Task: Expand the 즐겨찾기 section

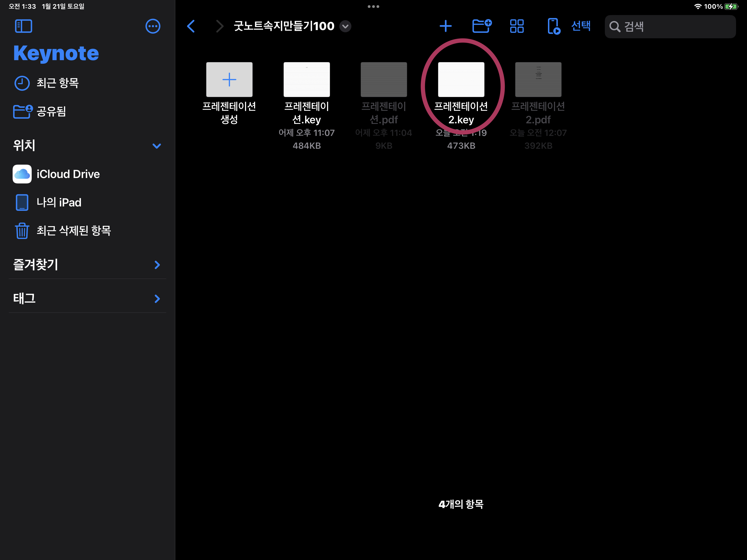Action: (x=157, y=265)
